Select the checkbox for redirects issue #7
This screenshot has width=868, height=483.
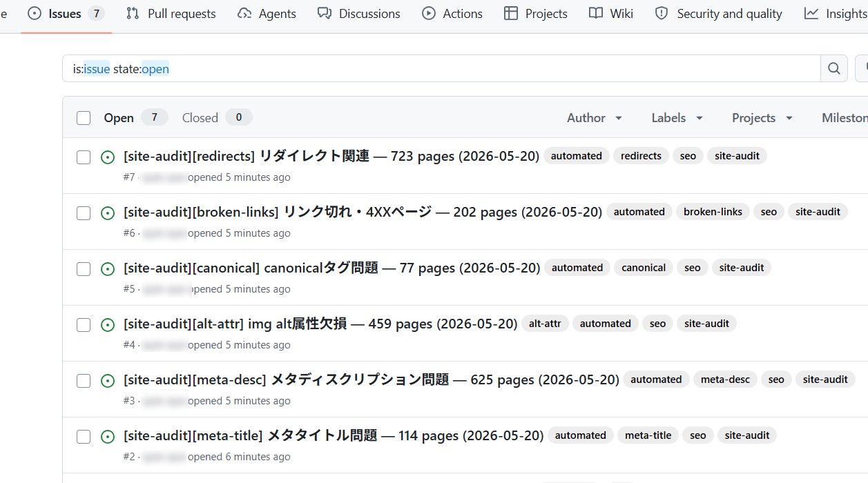84,157
